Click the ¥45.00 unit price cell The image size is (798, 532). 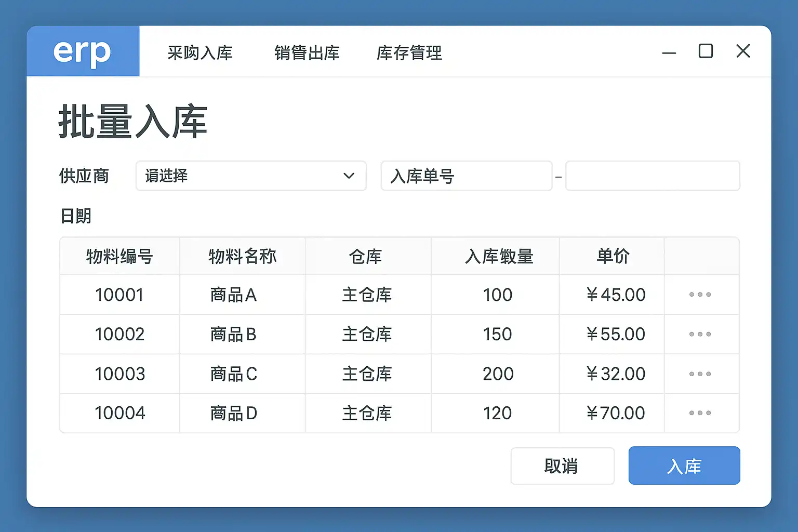coord(616,295)
